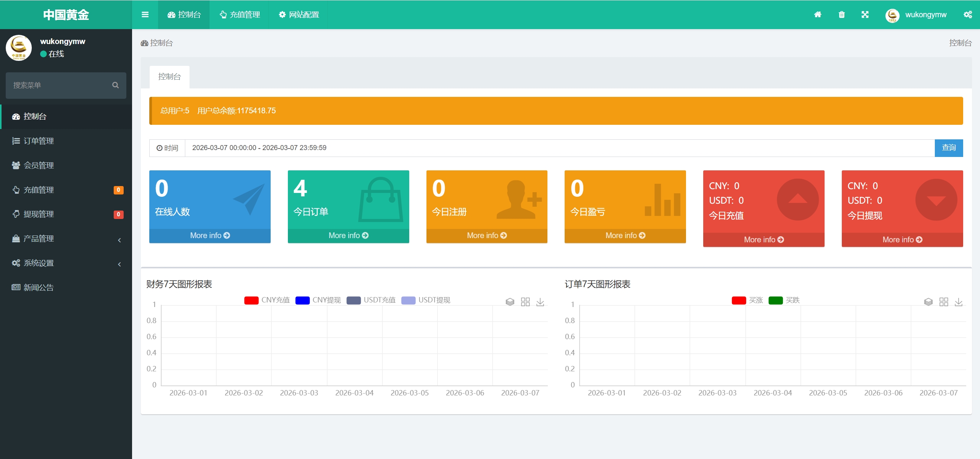Click the home icon in top bar
The image size is (980, 459).
point(817,15)
